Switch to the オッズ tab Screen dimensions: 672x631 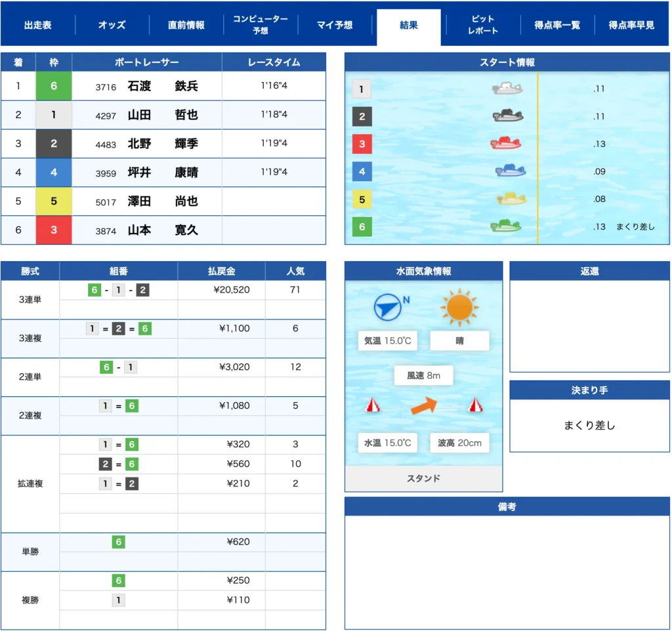click(112, 25)
